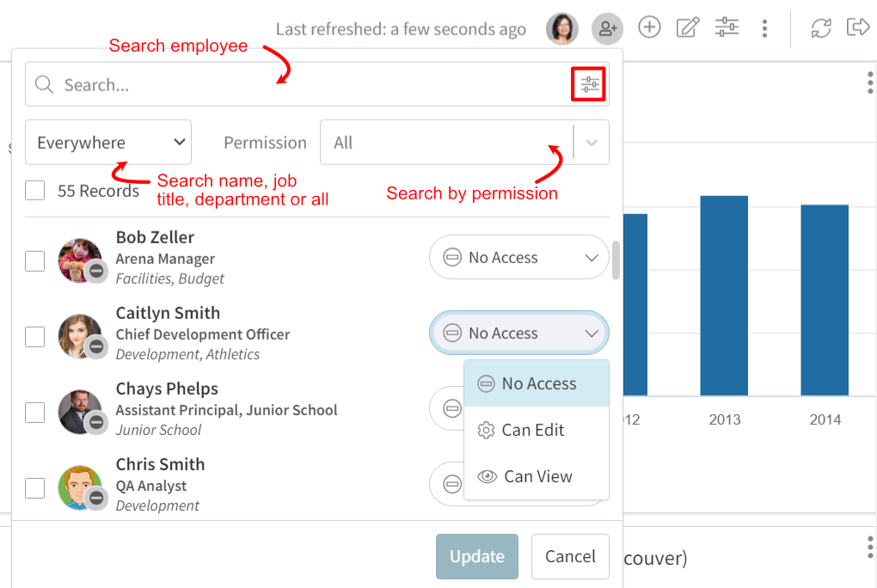Click the user profile avatar in top toolbar
The width and height of the screenshot is (877, 588).
(562, 28)
